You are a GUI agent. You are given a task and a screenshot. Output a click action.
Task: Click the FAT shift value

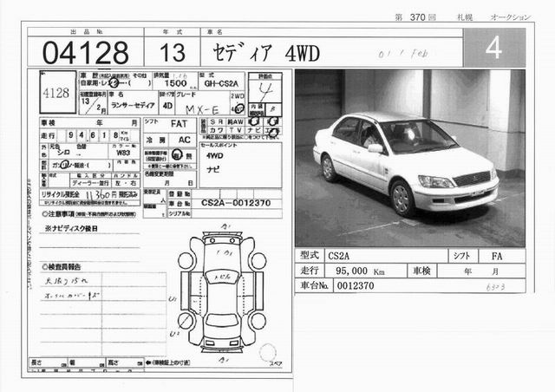point(179,124)
